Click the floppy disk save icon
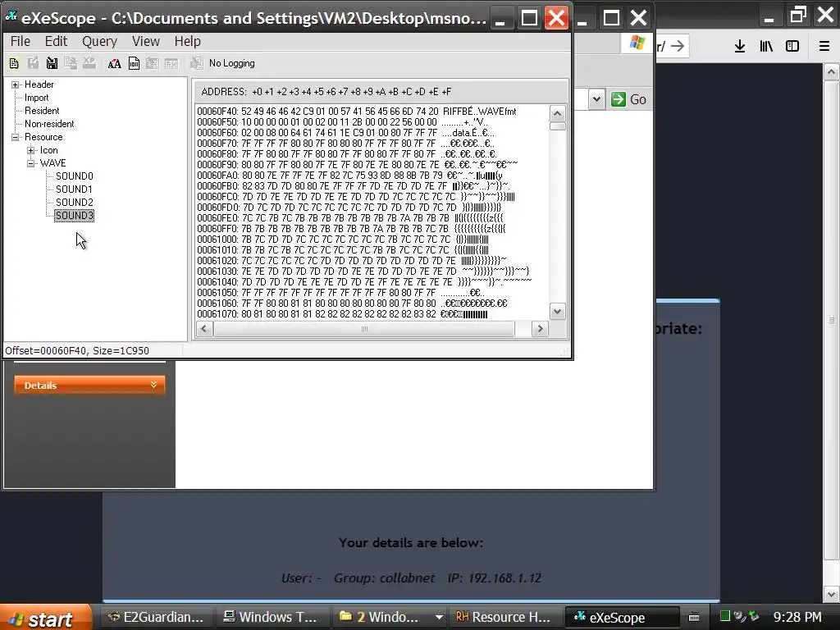The height and width of the screenshot is (630, 840). [x=52, y=64]
